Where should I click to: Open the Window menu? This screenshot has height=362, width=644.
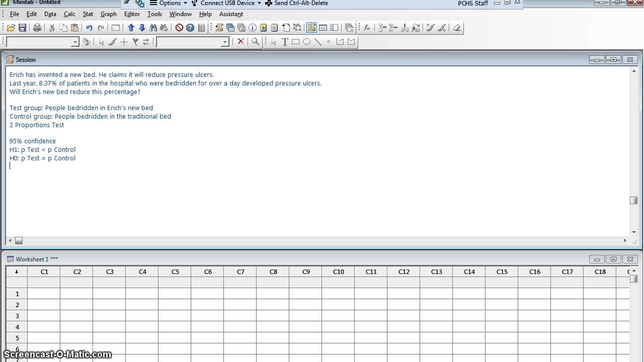(x=180, y=14)
